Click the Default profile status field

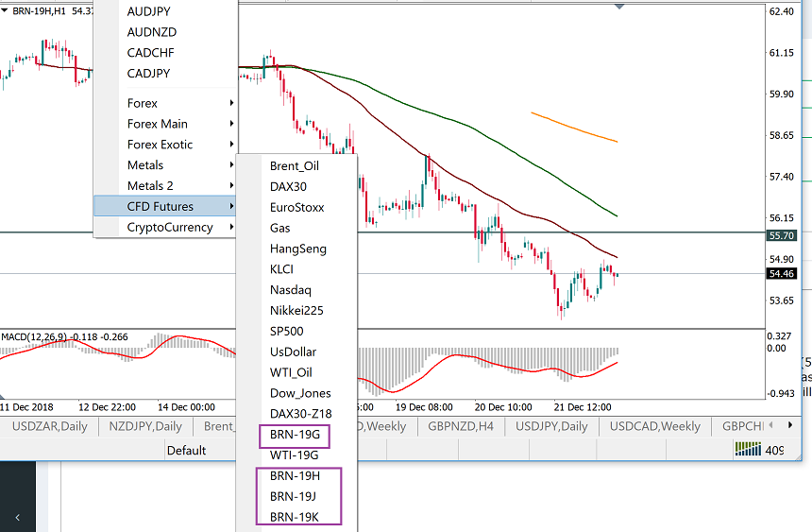[x=187, y=450]
